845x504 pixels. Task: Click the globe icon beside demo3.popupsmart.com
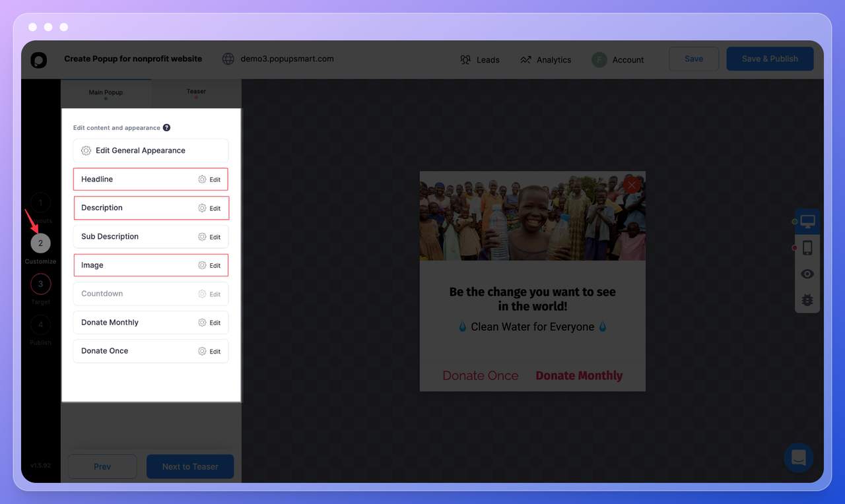click(x=228, y=59)
